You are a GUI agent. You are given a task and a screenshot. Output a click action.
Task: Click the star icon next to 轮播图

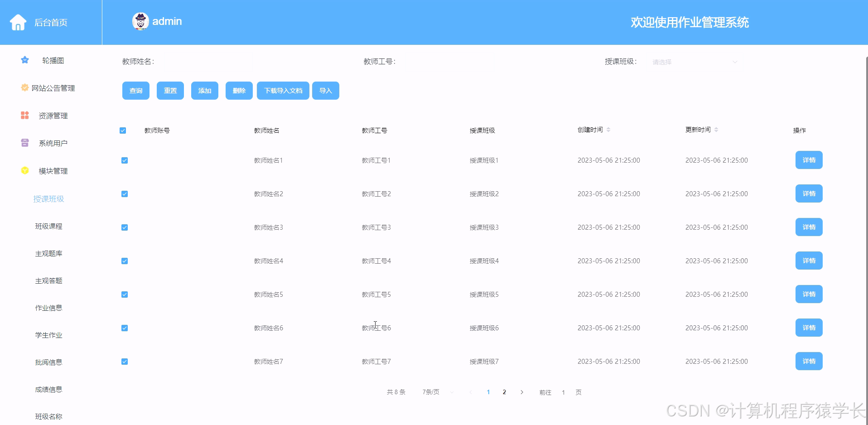pyautogui.click(x=25, y=60)
